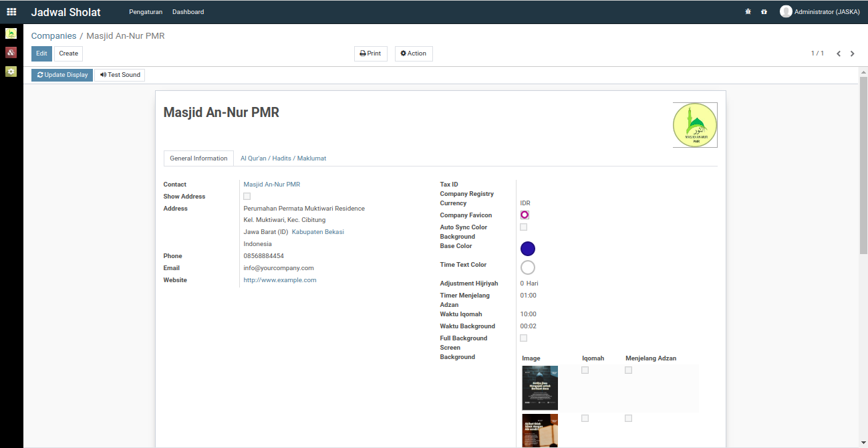Click the Update Display button
The width and height of the screenshot is (868, 448).
tap(62, 75)
